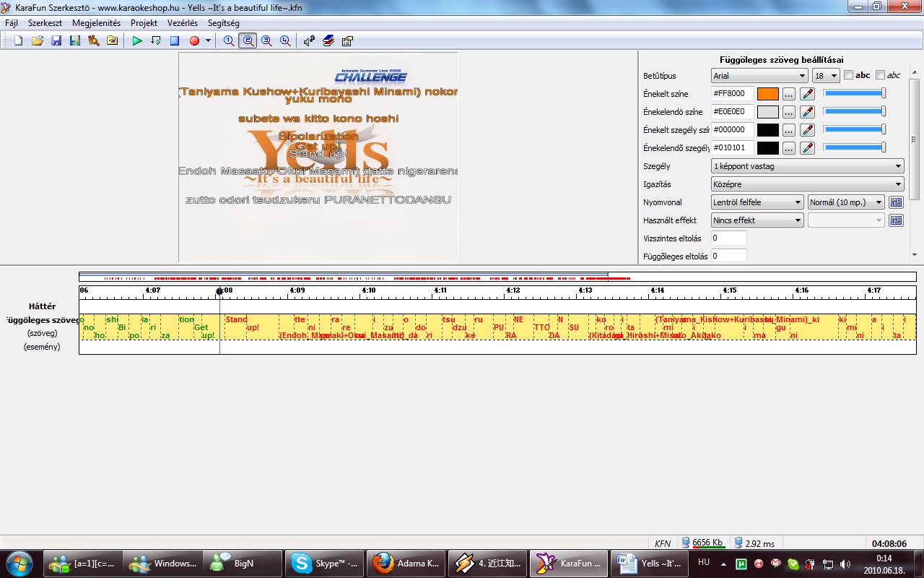Adjust Énekelt színe opacity slider
Viewport: 924px width, 578px height.
855,93
